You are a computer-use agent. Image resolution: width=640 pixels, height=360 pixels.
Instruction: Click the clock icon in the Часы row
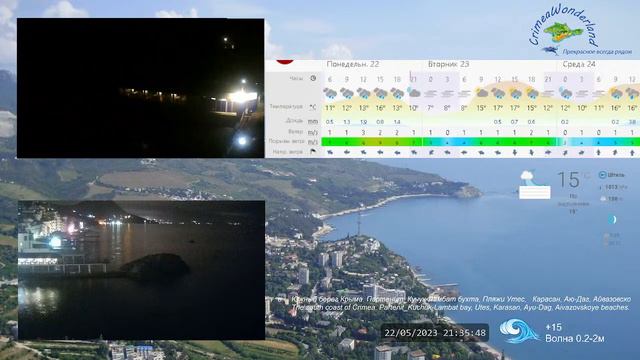coord(313,78)
